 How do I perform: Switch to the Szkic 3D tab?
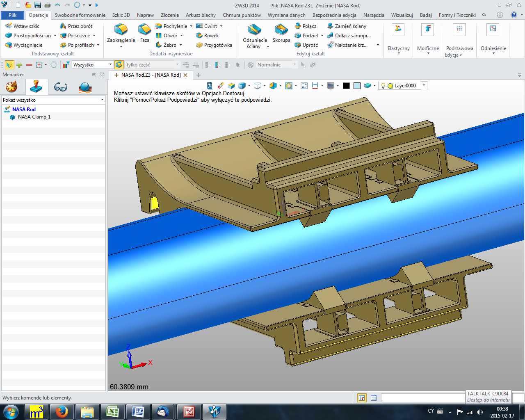tap(121, 15)
